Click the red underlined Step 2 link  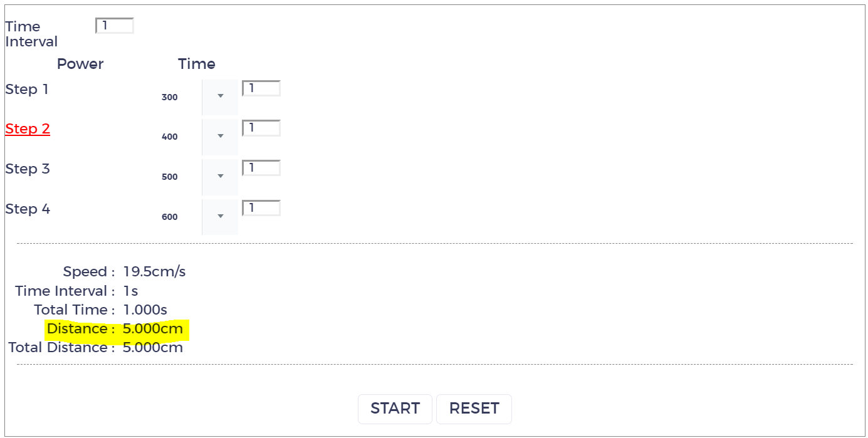coord(28,129)
